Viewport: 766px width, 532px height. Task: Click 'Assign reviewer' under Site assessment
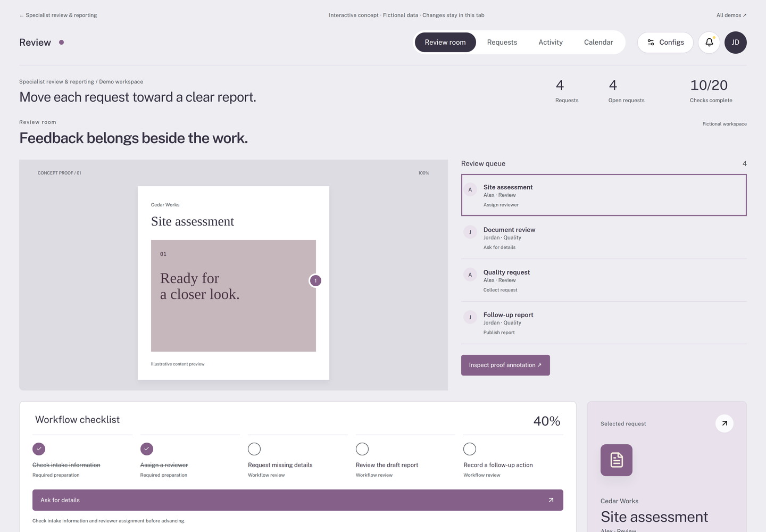[x=501, y=205]
